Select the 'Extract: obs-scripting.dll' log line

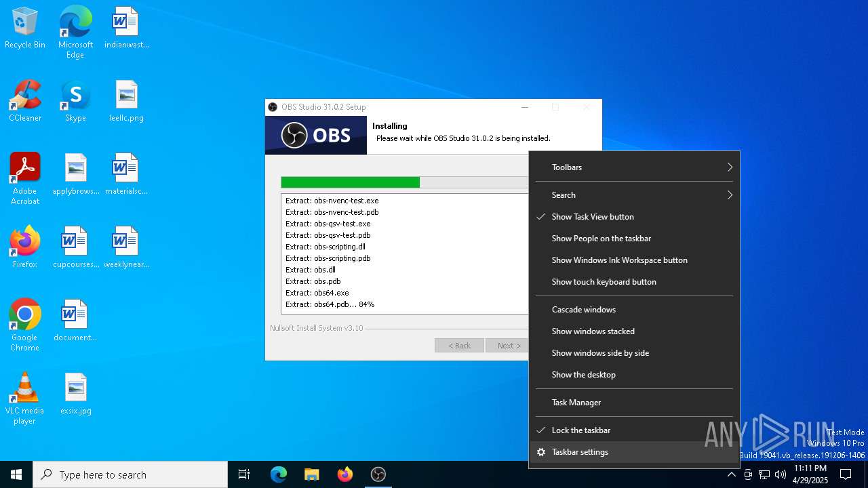point(325,247)
